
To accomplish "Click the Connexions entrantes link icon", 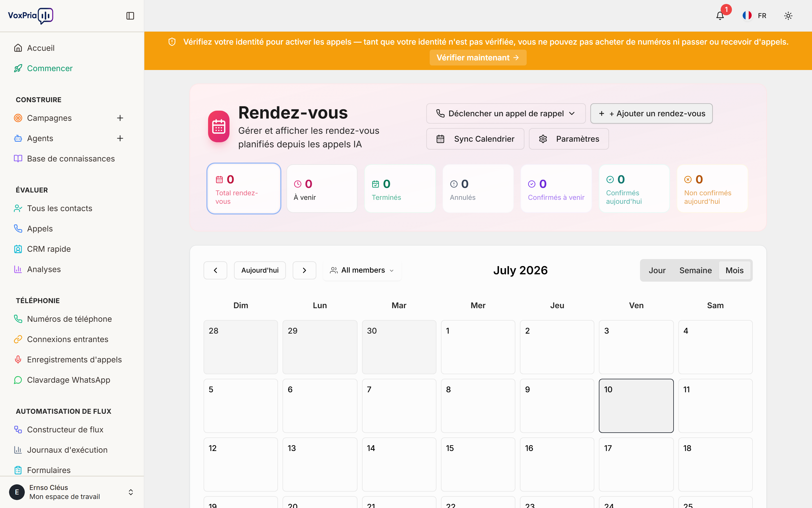I will point(18,339).
